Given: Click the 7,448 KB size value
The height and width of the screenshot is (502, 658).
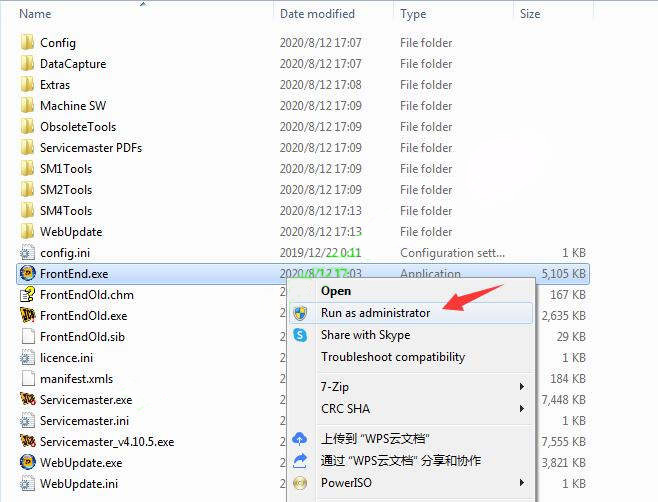Looking at the screenshot, I should click(x=564, y=400).
